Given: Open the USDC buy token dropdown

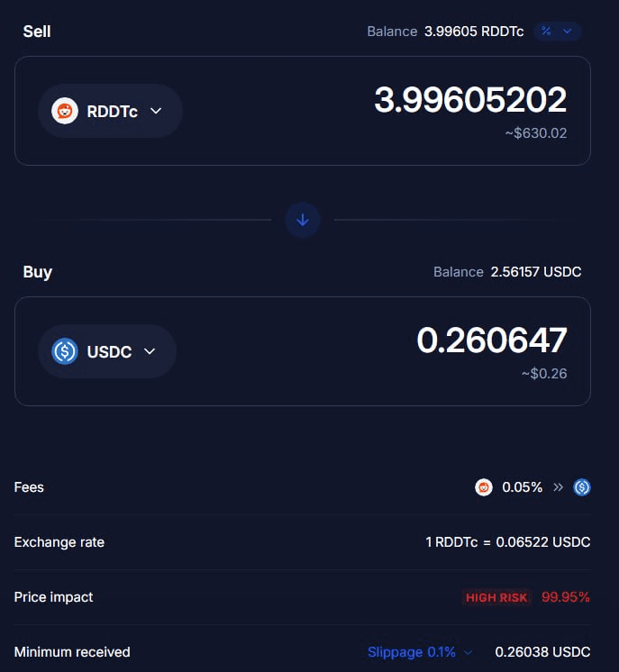Looking at the screenshot, I should pos(107,351).
